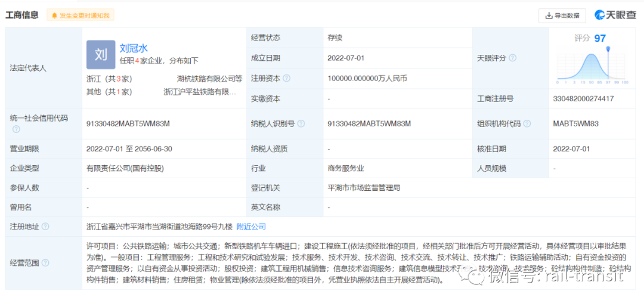The image size is (644, 304).
Task: Click the 参保人数 label cell
Action: (x=44, y=188)
